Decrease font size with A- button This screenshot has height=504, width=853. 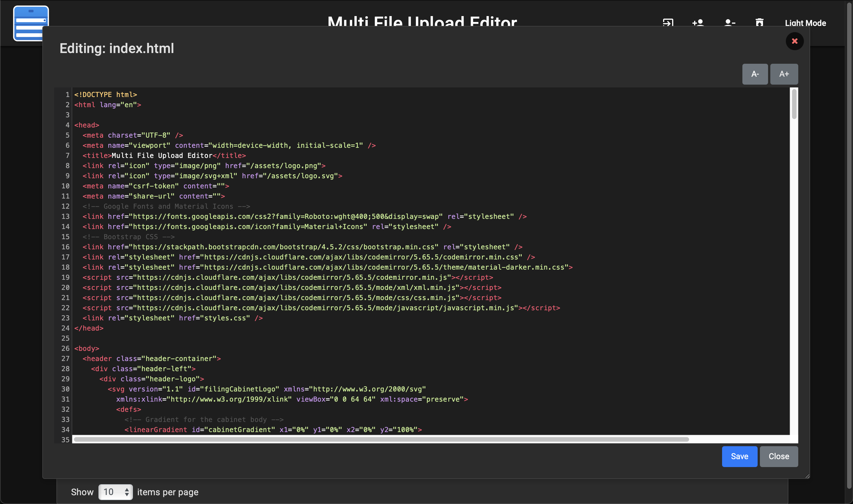tap(755, 74)
